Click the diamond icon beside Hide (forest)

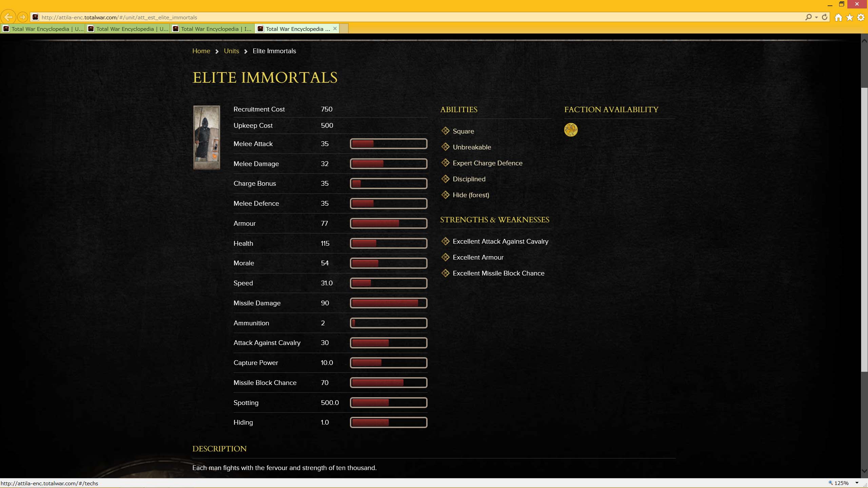pyautogui.click(x=445, y=195)
